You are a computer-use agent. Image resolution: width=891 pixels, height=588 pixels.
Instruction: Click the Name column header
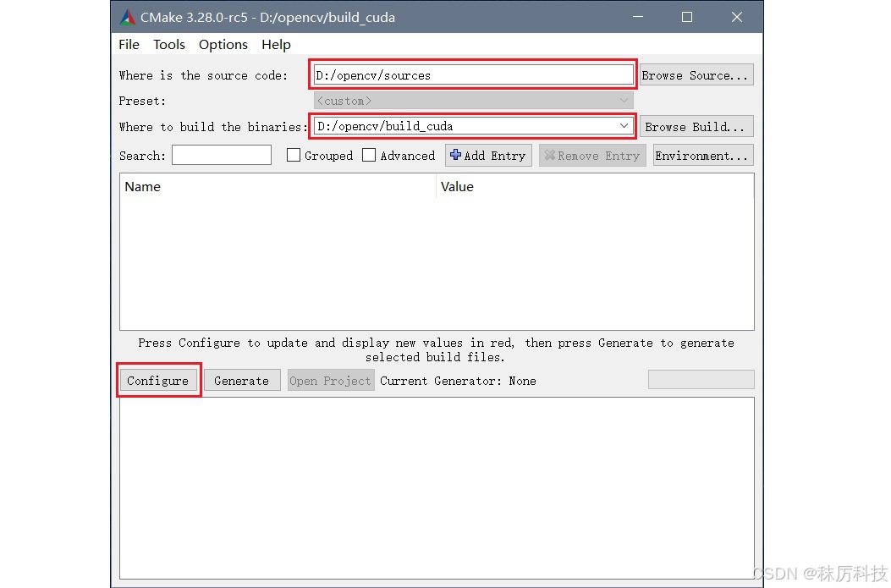(278, 186)
